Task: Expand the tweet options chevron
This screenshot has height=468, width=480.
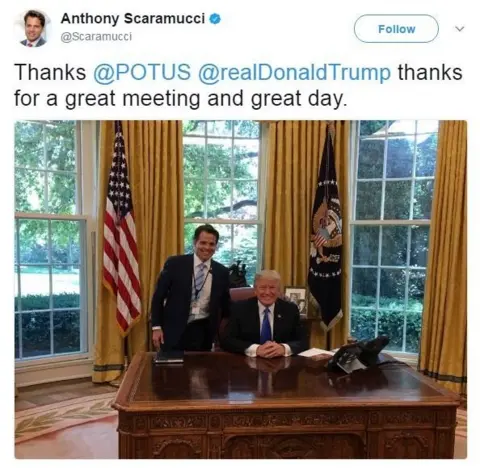Action: pos(460,29)
